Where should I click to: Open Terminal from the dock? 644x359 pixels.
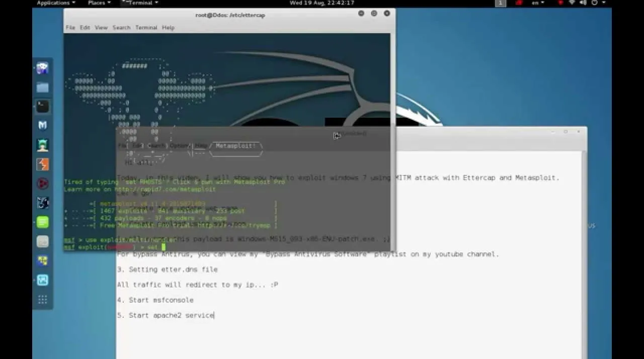coord(43,107)
